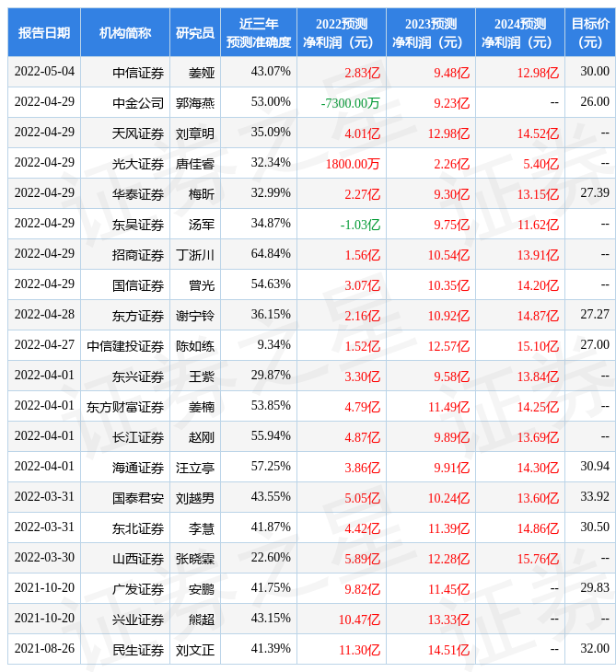Click target price 27.39
The width and height of the screenshot is (616, 672).
595,192
